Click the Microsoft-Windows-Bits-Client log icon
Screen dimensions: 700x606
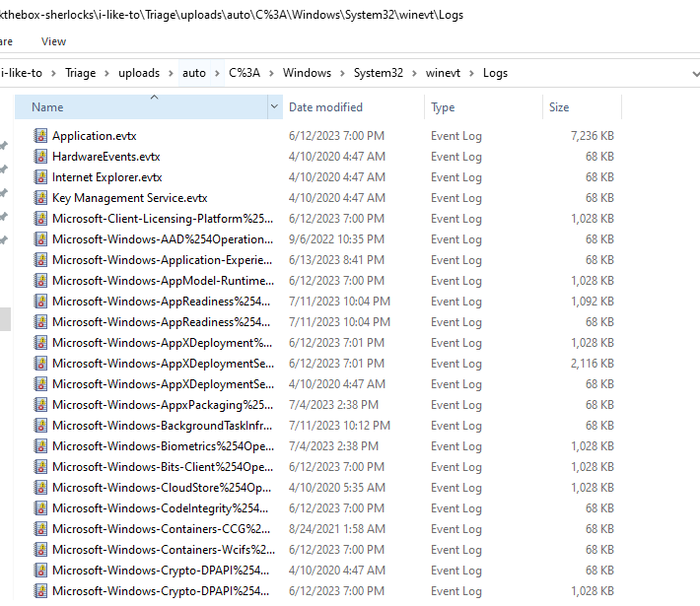tap(40, 467)
